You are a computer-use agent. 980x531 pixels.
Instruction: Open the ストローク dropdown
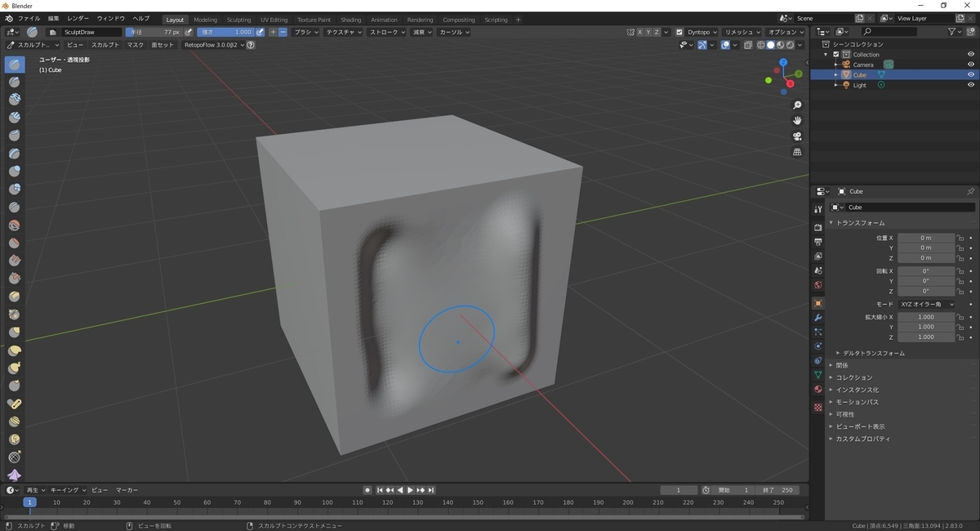[x=387, y=32]
